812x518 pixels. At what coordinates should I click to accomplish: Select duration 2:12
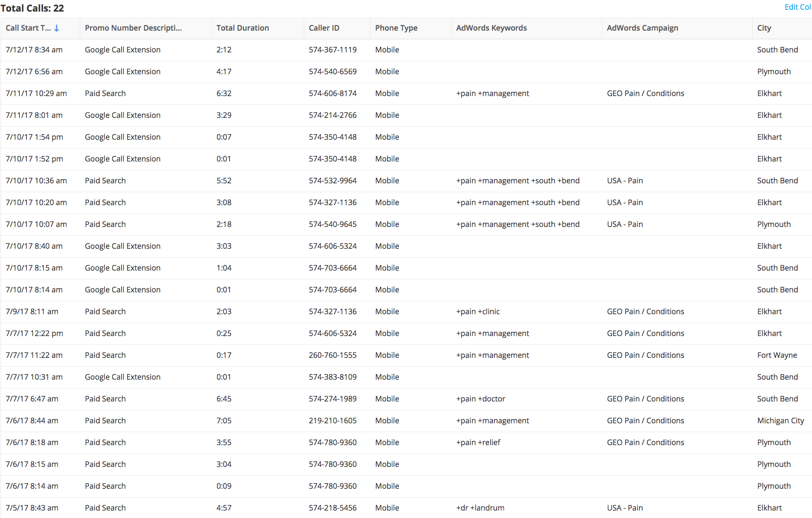pos(224,50)
